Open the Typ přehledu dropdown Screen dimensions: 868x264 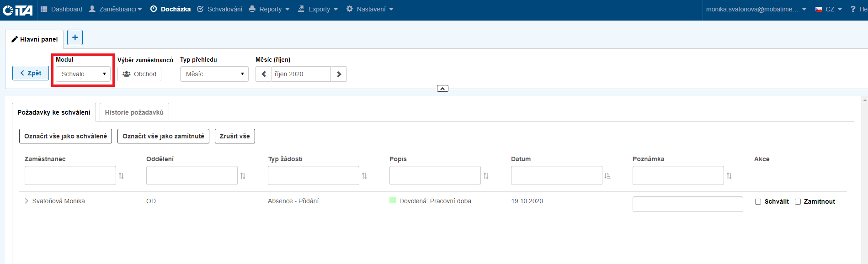click(214, 74)
